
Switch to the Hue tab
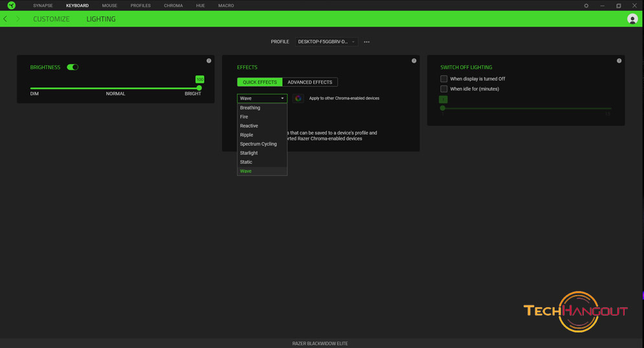(x=201, y=6)
